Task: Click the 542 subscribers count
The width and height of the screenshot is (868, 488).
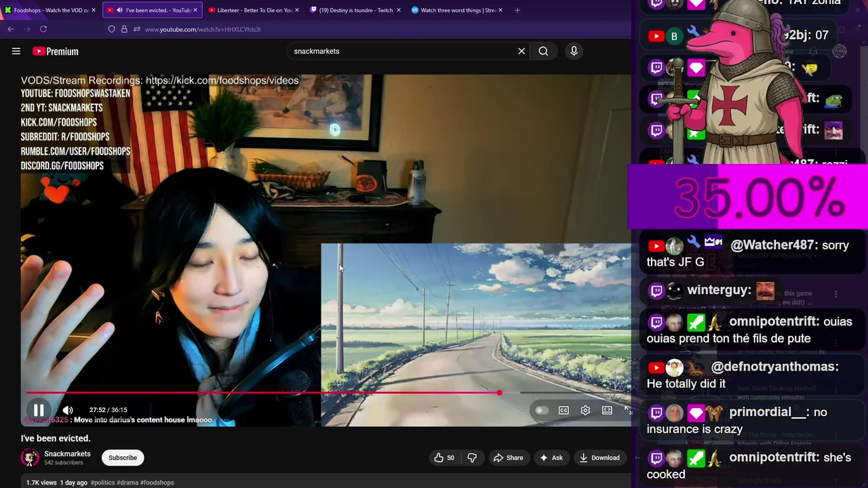Action: (x=63, y=463)
